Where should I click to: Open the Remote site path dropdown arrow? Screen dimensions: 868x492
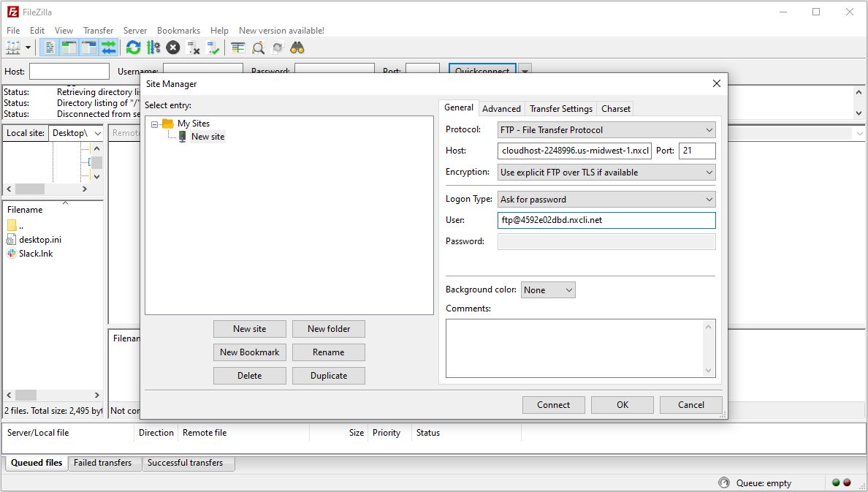859,134
